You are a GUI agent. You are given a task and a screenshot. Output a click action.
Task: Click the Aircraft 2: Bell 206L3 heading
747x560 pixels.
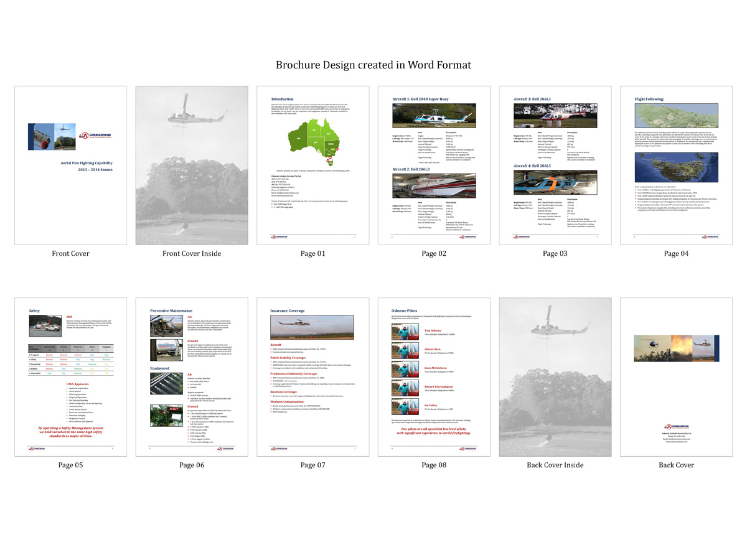(418, 169)
